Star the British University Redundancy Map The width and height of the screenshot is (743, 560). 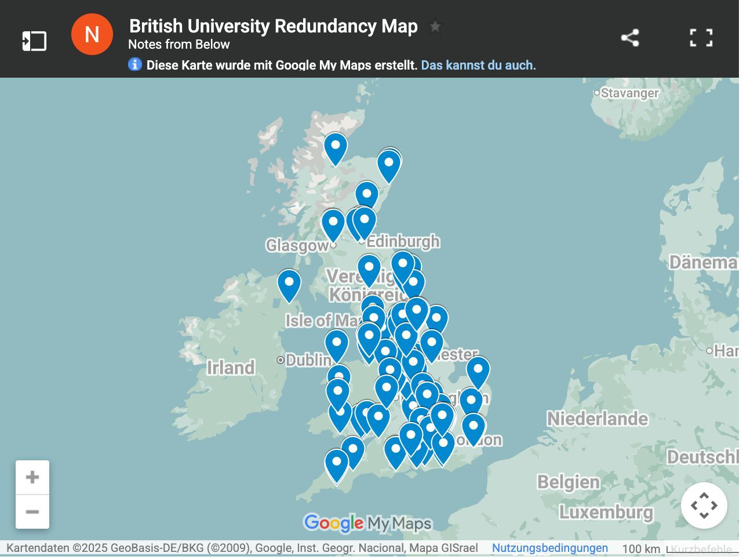click(x=435, y=27)
